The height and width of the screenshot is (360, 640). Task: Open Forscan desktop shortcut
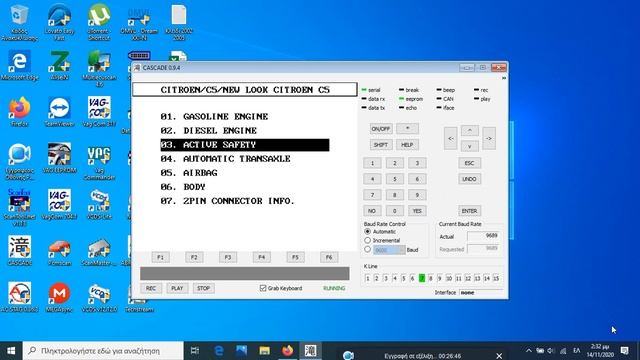[x=59, y=251]
